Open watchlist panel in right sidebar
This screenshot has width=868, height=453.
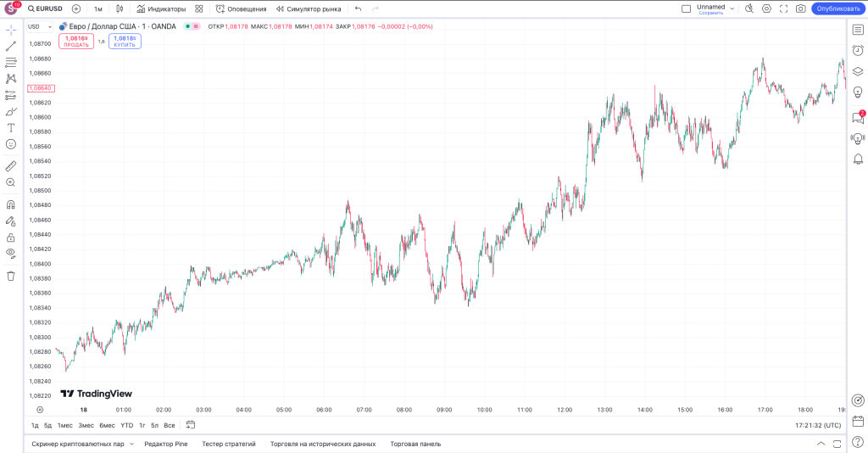pyautogui.click(x=858, y=30)
